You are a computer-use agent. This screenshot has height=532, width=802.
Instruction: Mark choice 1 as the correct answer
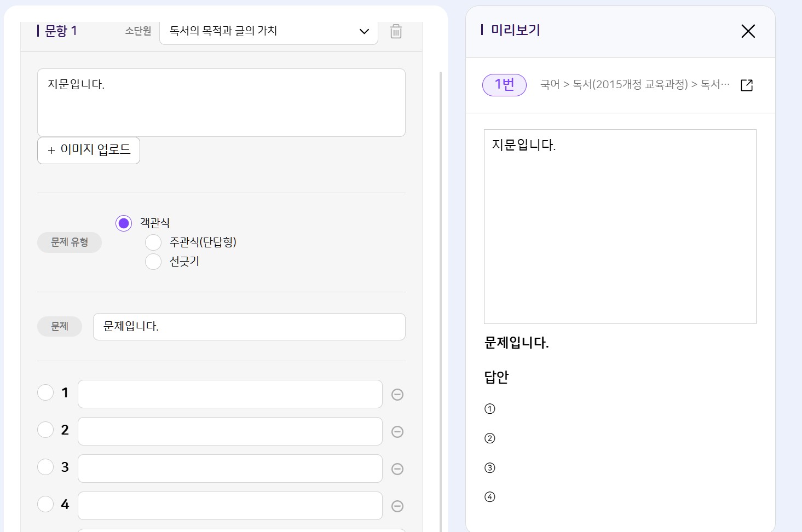45,392
